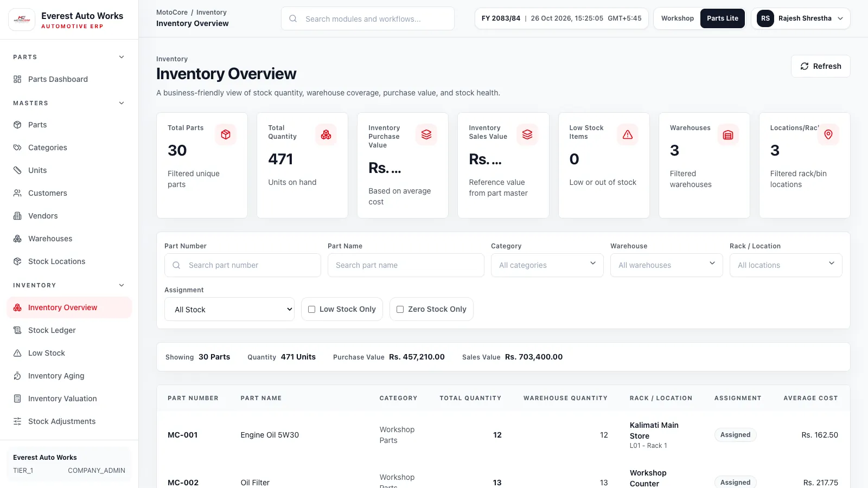Click the Stock Adjustments sliders icon
This screenshot has width=868, height=488.
point(17,421)
